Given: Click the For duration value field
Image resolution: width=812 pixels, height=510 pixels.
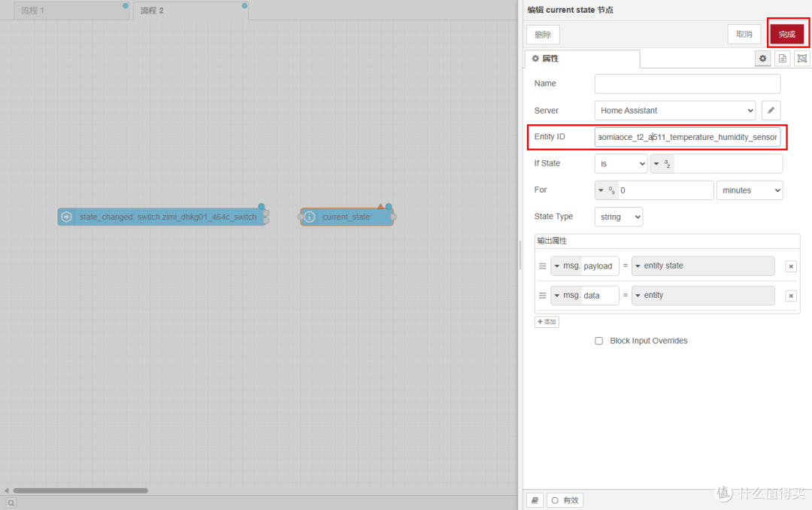Looking at the screenshot, I should [665, 190].
